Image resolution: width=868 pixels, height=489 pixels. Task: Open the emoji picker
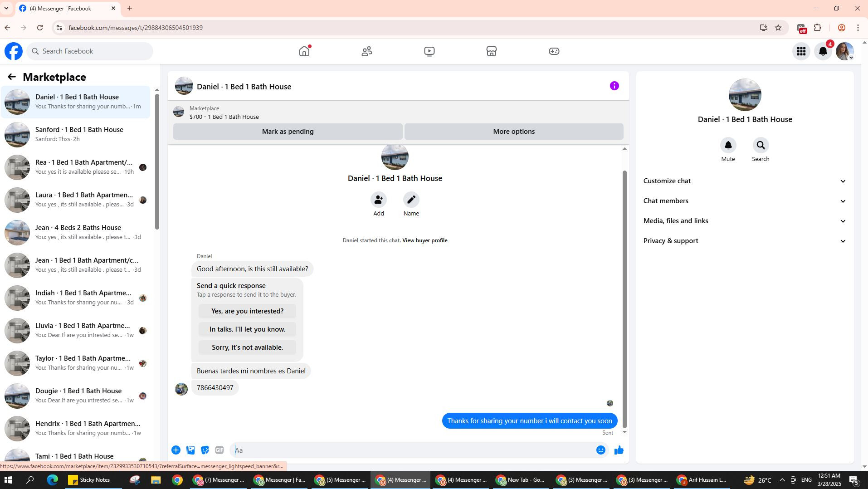(601, 450)
